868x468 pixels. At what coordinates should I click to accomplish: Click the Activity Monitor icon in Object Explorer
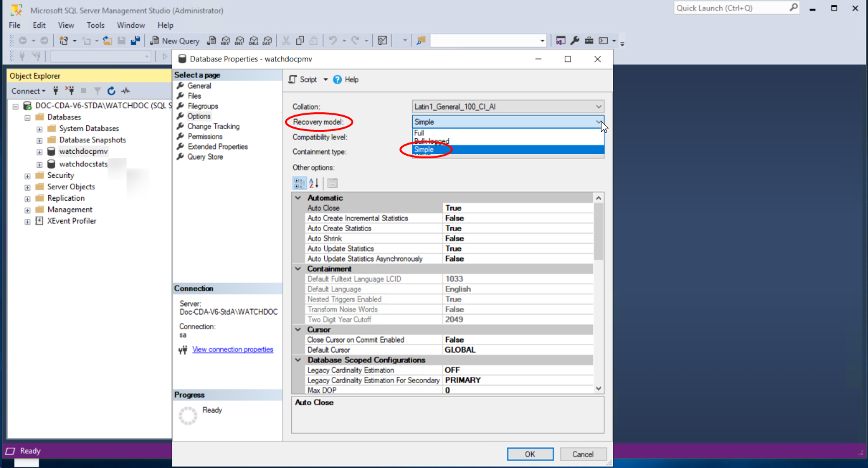[x=126, y=91]
